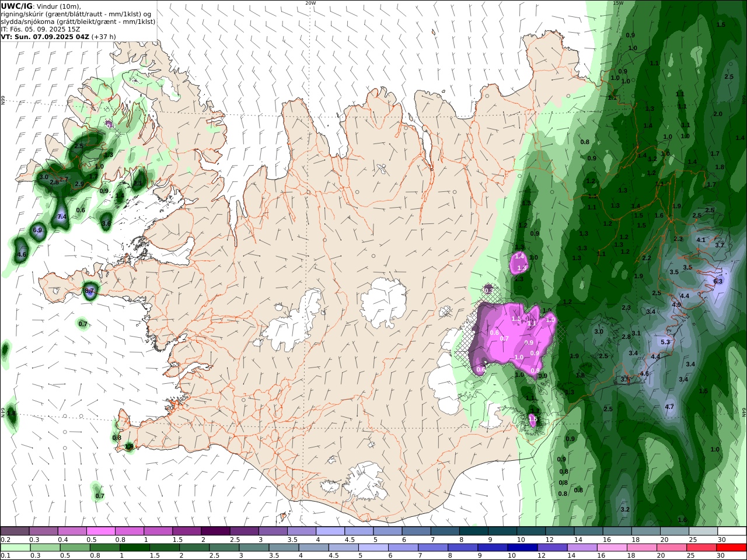
Task: Pick the bright magenta swatch labeled 0.5
Action: 102,531
